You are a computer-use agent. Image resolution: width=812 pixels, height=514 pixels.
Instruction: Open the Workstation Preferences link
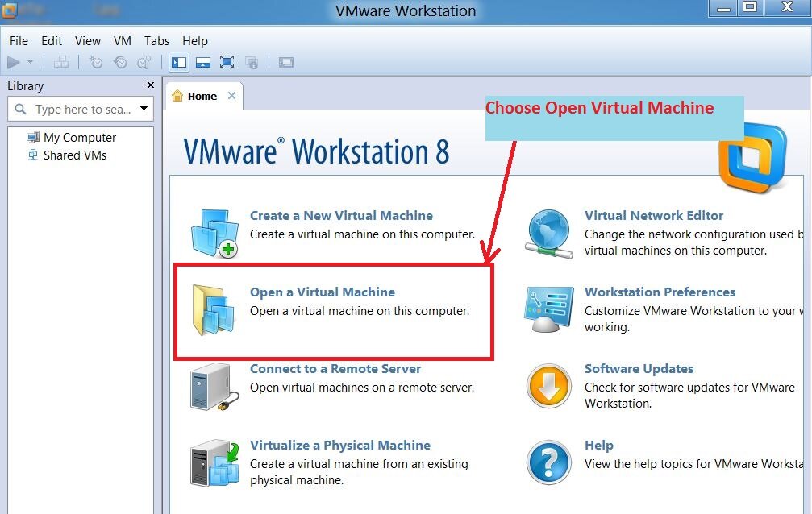(x=660, y=292)
